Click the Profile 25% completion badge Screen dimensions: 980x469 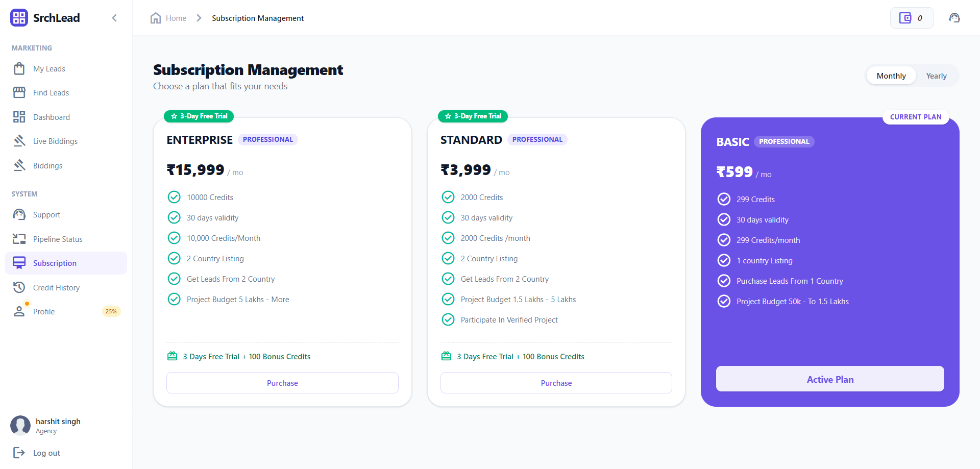coord(111,311)
